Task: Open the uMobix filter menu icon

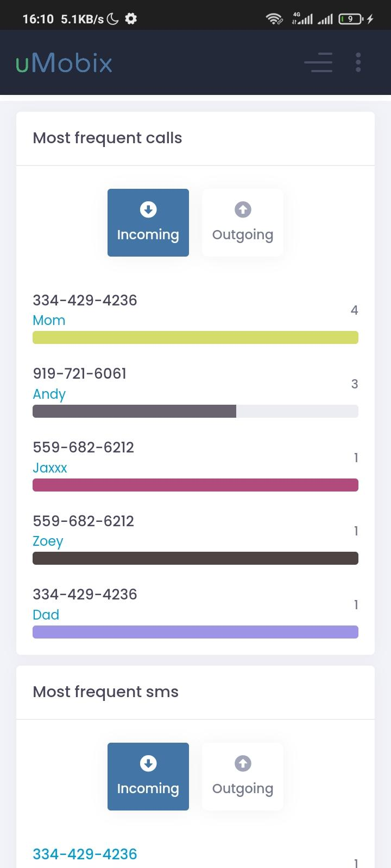Action: 318,62
